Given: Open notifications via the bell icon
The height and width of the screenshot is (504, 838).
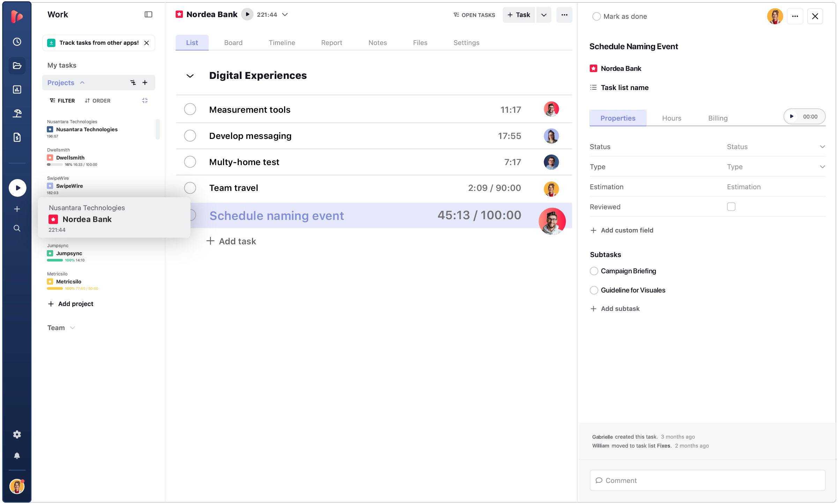Looking at the screenshot, I should pyautogui.click(x=17, y=455).
